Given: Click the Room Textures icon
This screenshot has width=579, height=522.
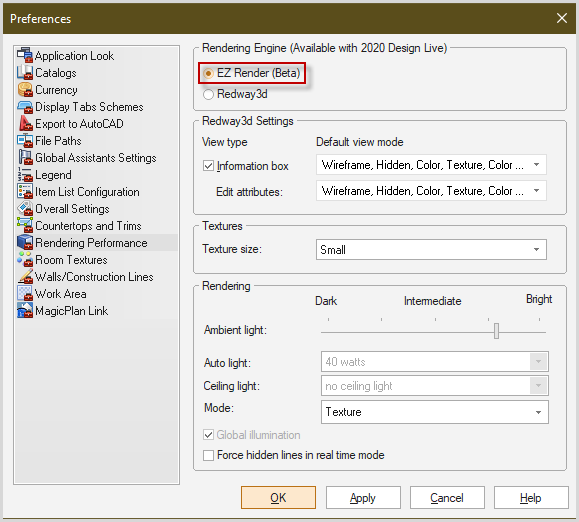Looking at the screenshot, I should coord(25,259).
